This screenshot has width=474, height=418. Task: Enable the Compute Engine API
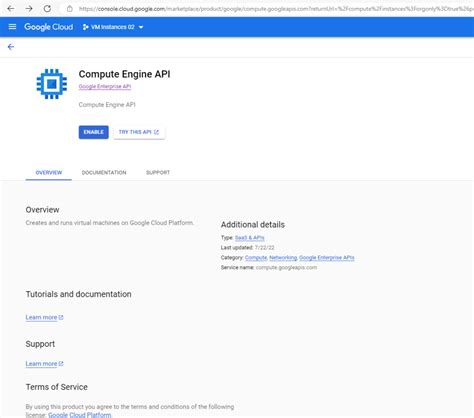[94, 132]
